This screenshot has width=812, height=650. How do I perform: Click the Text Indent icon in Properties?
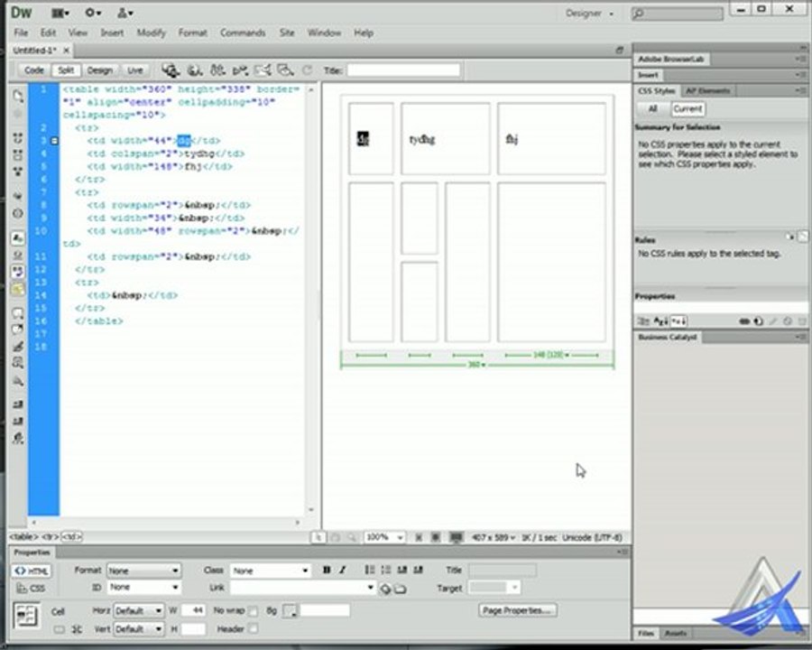[419, 570]
